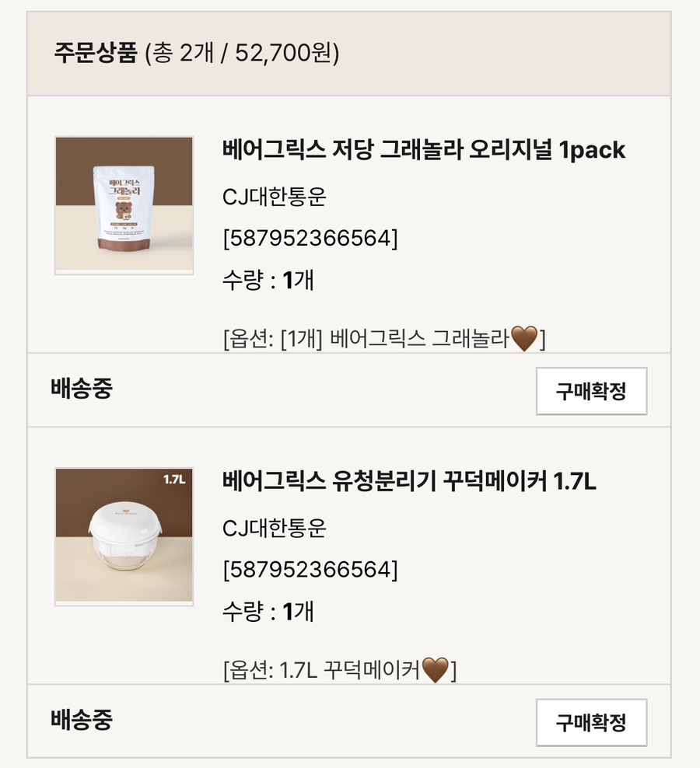Track 꾸덕메이커 shipment number 587952366564
Image resolution: width=700 pixels, height=768 pixels.
pyautogui.click(x=310, y=570)
